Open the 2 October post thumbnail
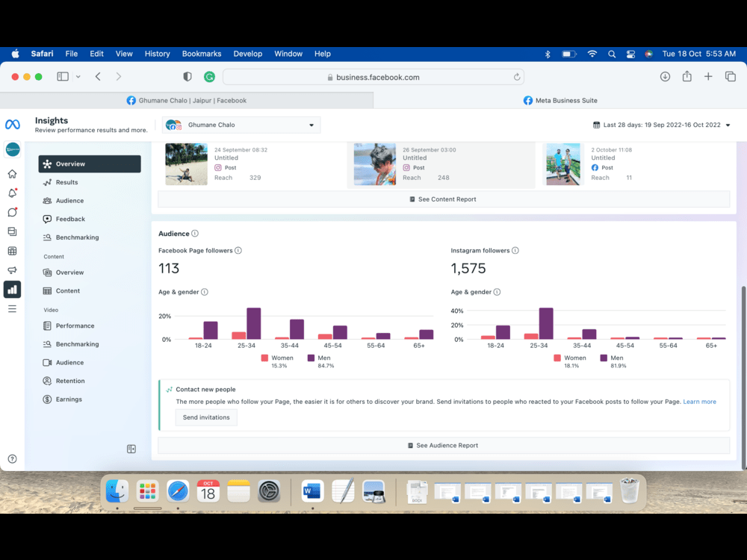This screenshot has width=747, height=560. tap(563, 164)
